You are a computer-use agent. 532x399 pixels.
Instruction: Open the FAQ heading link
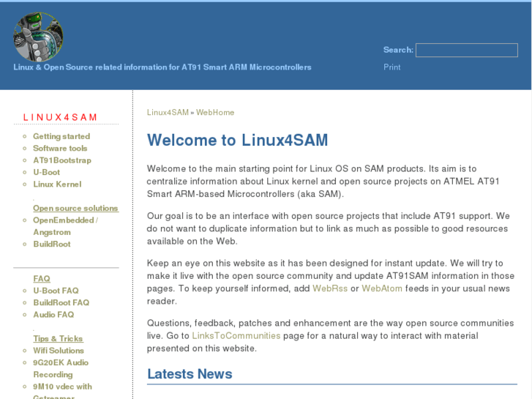coord(42,279)
